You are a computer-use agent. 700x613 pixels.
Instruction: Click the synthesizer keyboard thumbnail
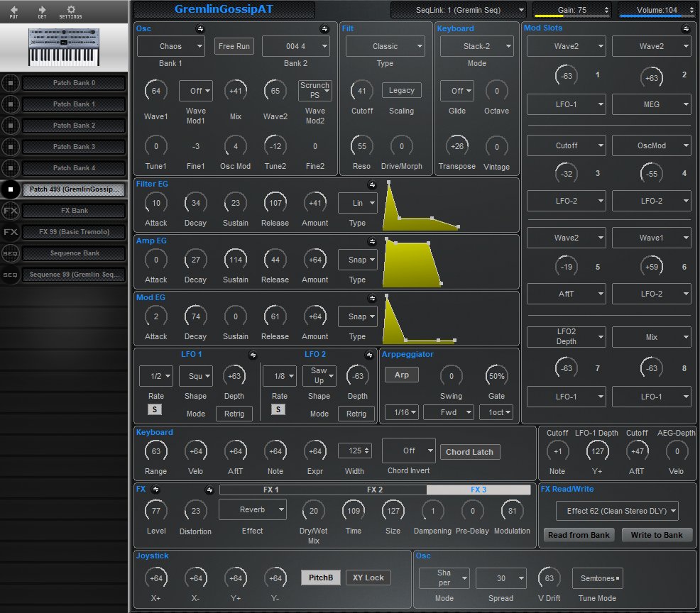pos(64,47)
